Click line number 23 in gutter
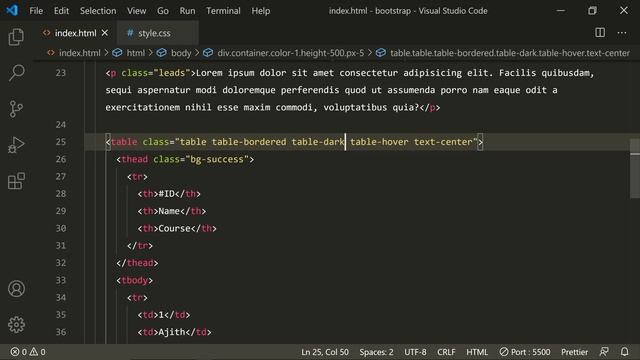 pyautogui.click(x=61, y=73)
